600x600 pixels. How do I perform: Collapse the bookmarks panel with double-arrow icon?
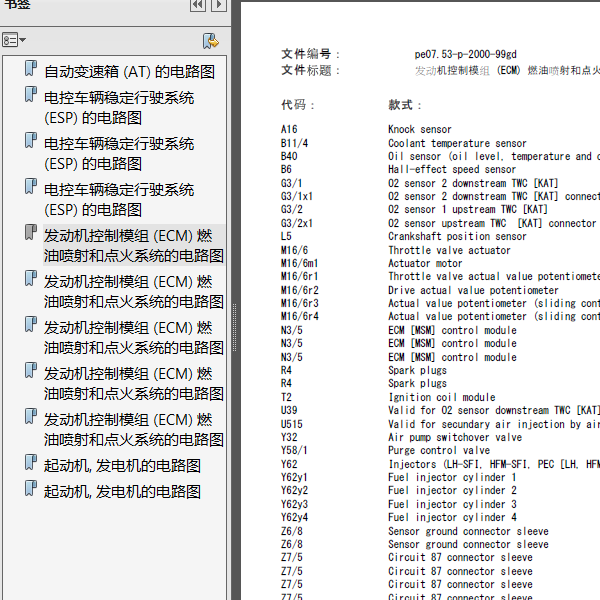pos(197,6)
